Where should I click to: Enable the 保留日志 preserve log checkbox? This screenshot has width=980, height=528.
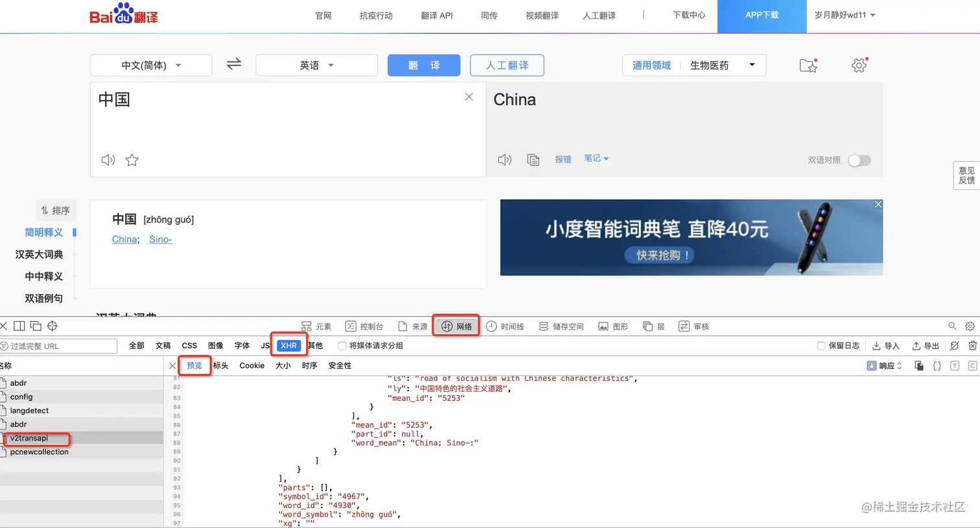pos(821,346)
